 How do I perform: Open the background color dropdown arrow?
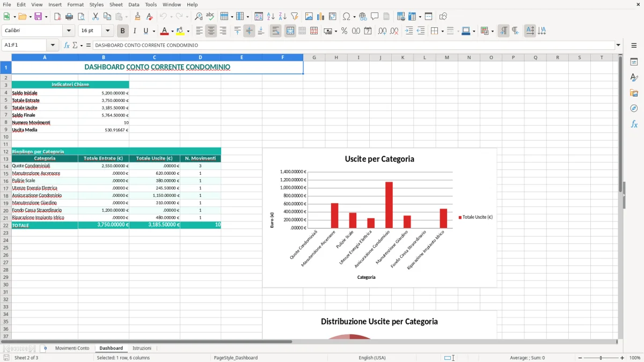click(188, 31)
